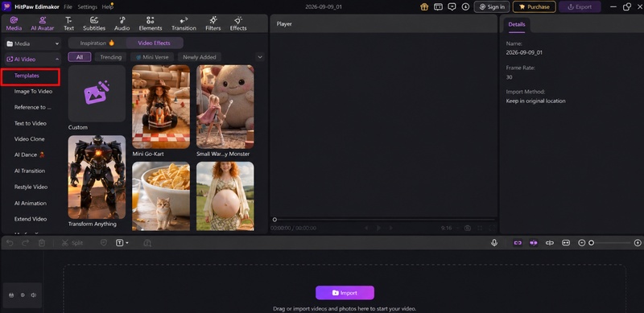644x313 pixels.
Task: Click the feedback message icon
Action: (x=452, y=6)
